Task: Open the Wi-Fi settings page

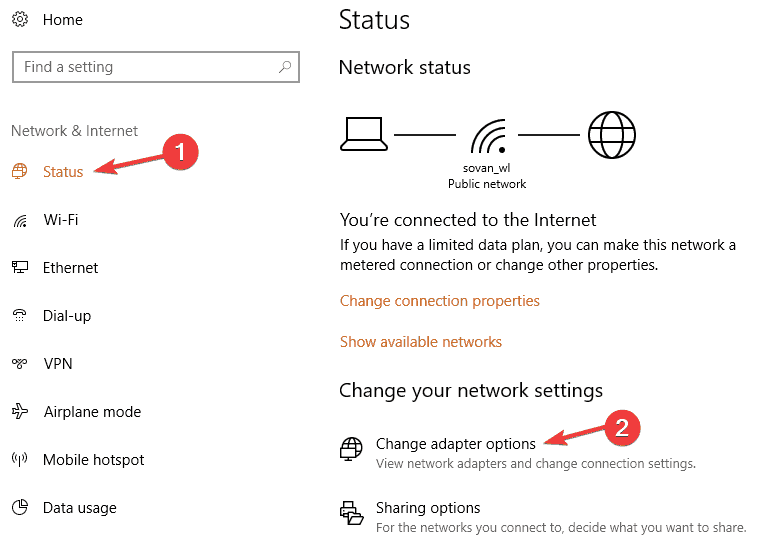Action: (61, 220)
